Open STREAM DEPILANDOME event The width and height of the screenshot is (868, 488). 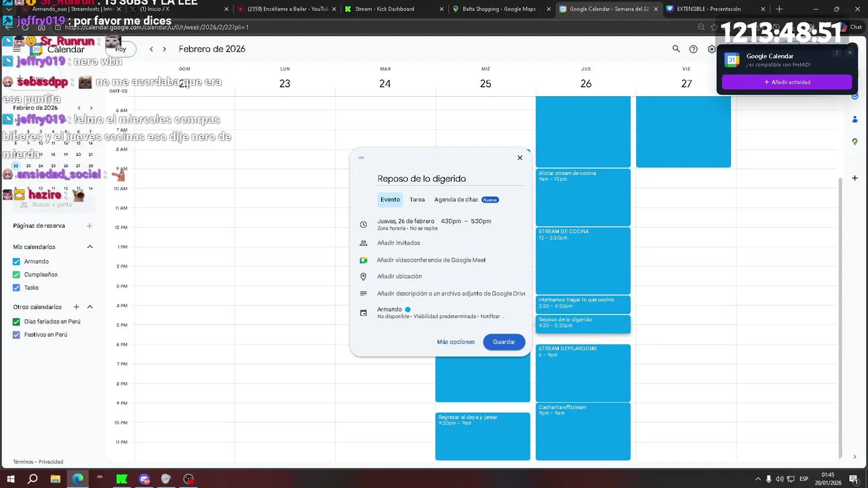(583, 373)
